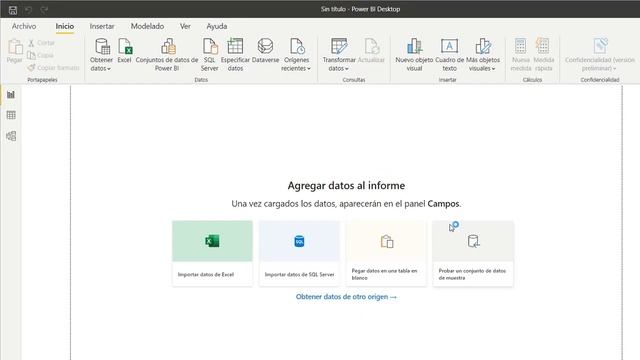Click Probar un conjunto de datos card
Screen dimensions: 640x360
473,253
